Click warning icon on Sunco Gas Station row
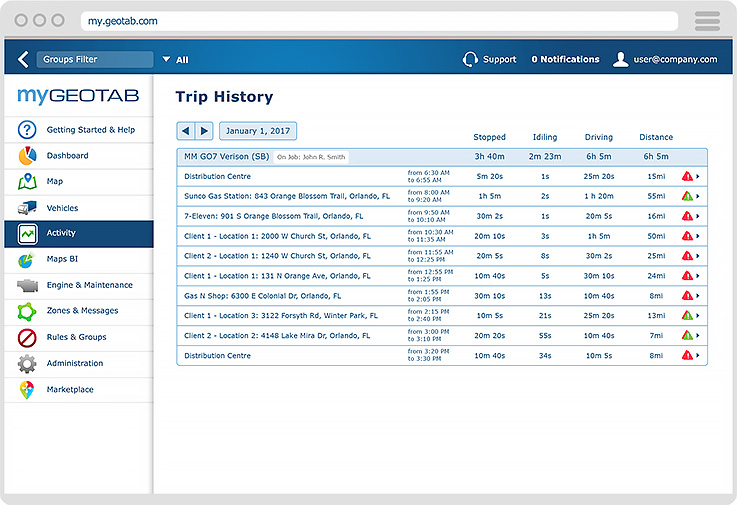The image size is (737, 505). click(687, 196)
